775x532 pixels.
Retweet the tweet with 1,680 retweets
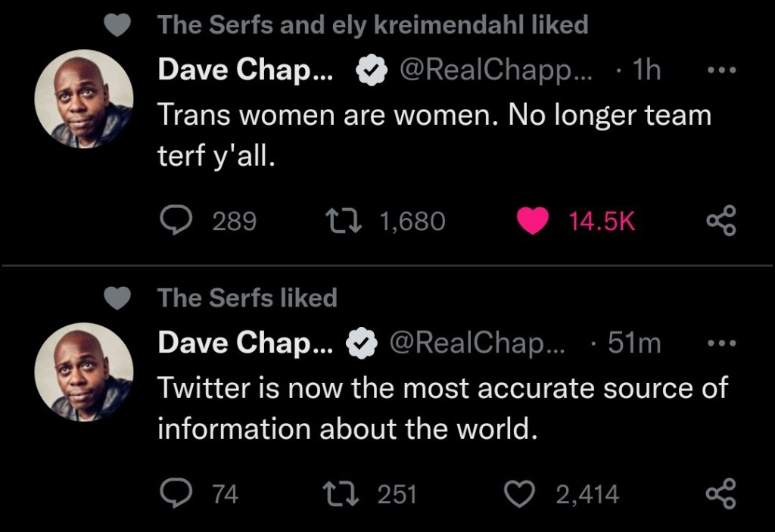pyautogui.click(x=335, y=221)
